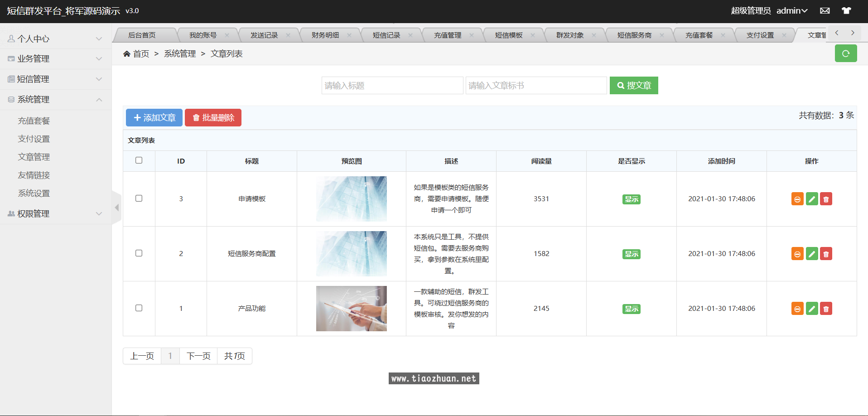Click the orange disable icon for article ID 2

click(797, 253)
